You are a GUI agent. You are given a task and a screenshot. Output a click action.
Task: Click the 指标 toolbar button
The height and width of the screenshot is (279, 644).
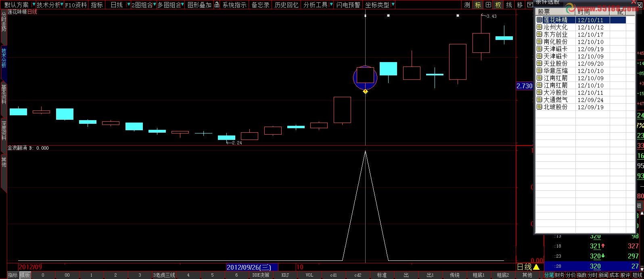[97, 5]
